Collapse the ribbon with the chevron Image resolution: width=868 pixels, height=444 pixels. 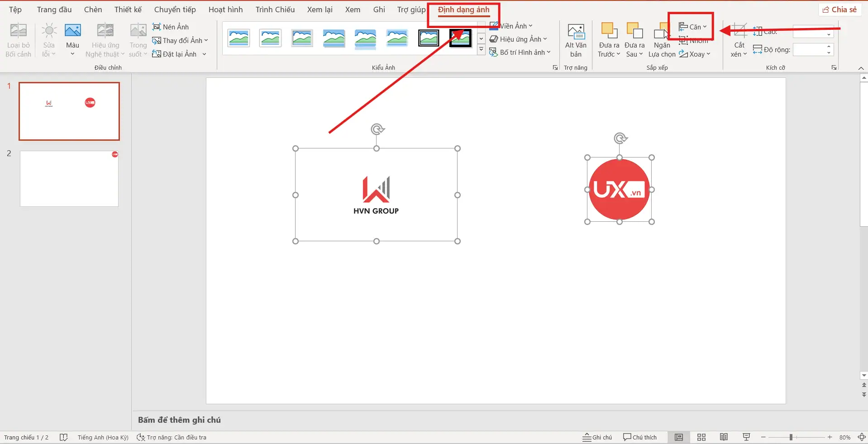[x=861, y=68]
